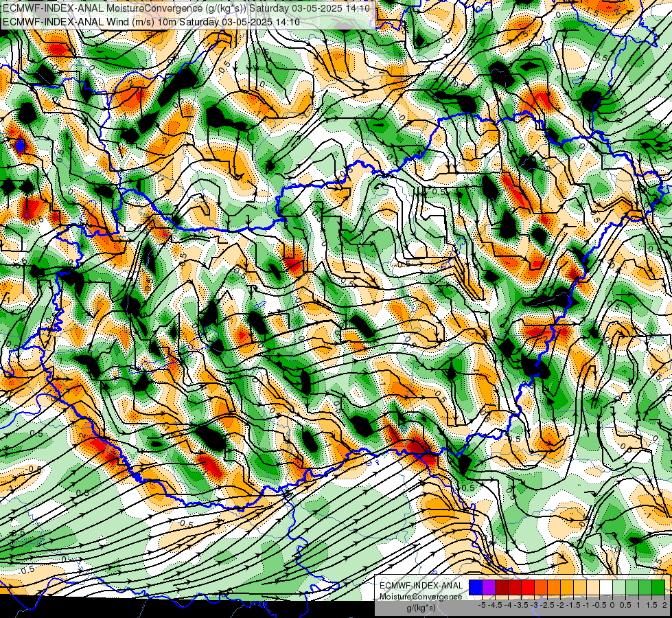Click the purple legend swatch
672x618 pixels.
(489, 587)
